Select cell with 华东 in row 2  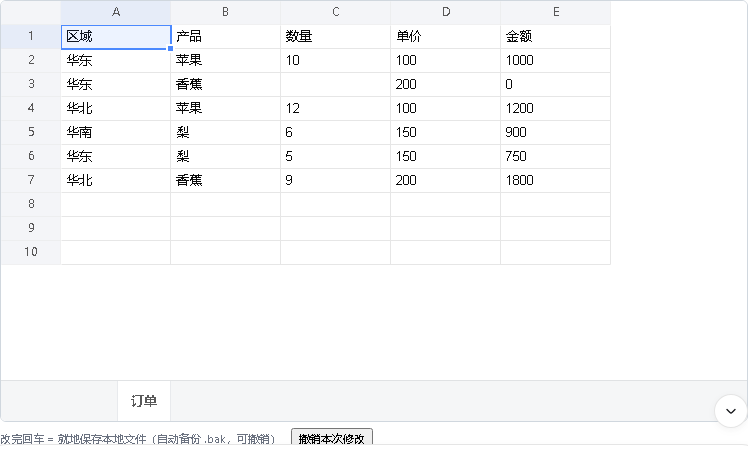(x=116, y=60)
